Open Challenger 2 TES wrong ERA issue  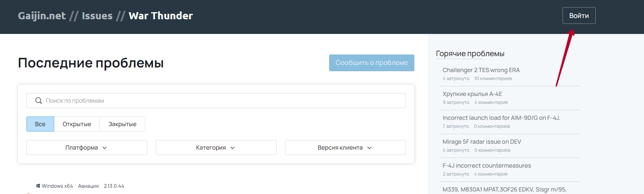click(x=481, y=70)
